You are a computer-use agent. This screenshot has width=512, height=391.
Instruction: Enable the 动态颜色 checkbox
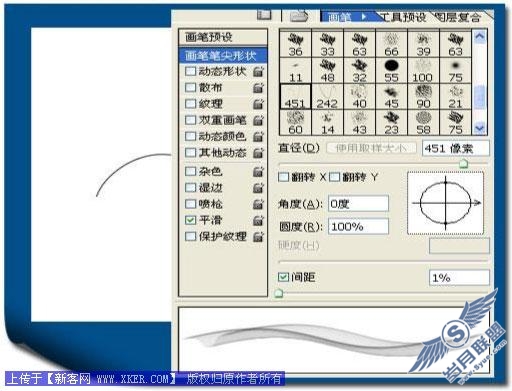click(190, 136)
